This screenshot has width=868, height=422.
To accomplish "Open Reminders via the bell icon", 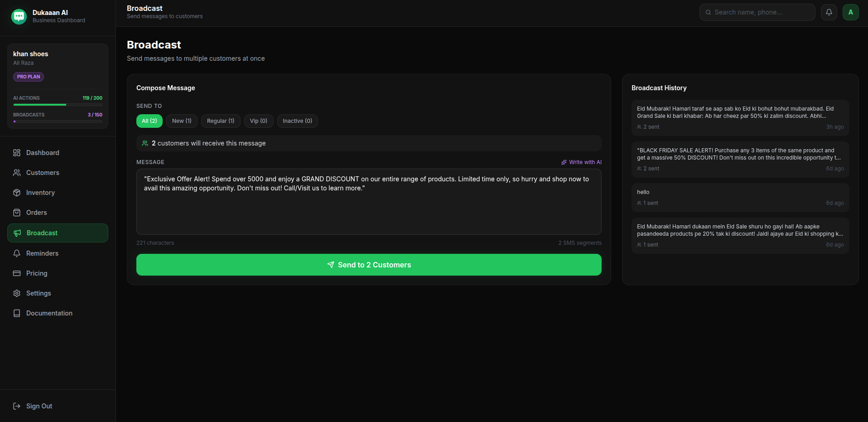I will click(x=17, y=253).
